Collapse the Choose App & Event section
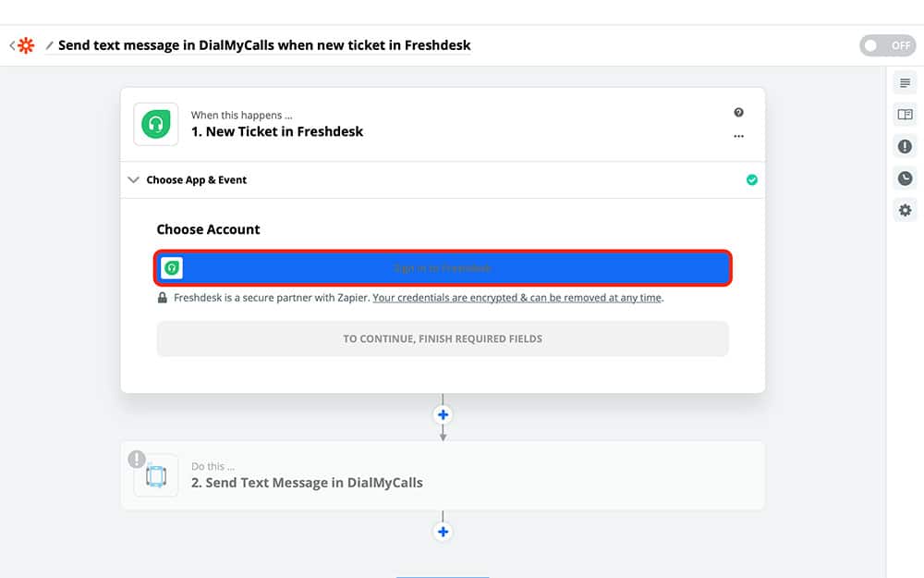Screen dimensions: 924x578 pos(134,180)
